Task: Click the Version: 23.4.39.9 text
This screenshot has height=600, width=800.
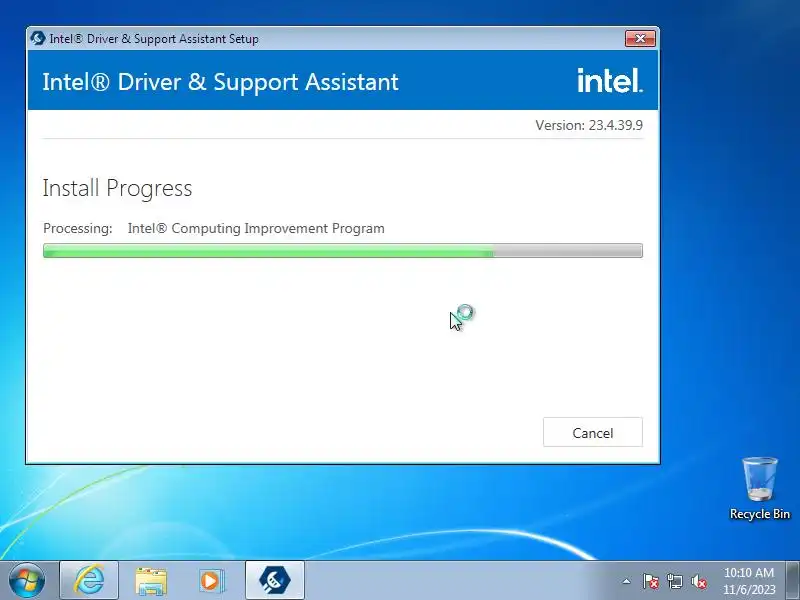Action: click(x=589, y=125)
